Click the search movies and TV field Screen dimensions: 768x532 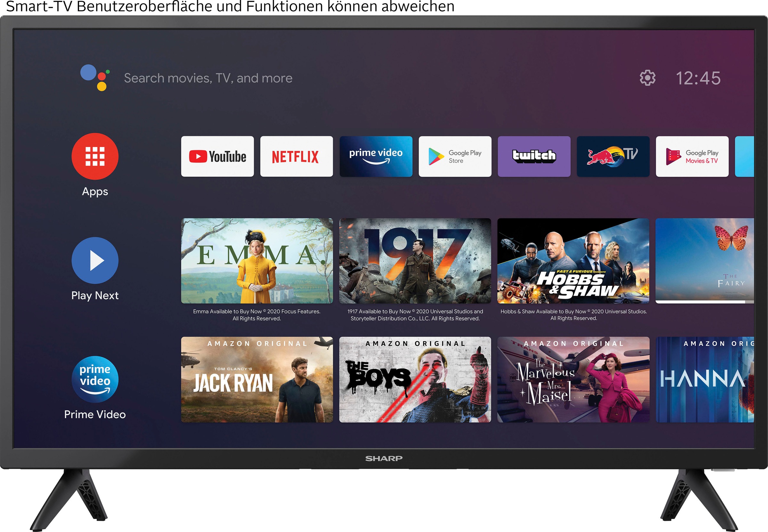[x=208, y=78]
